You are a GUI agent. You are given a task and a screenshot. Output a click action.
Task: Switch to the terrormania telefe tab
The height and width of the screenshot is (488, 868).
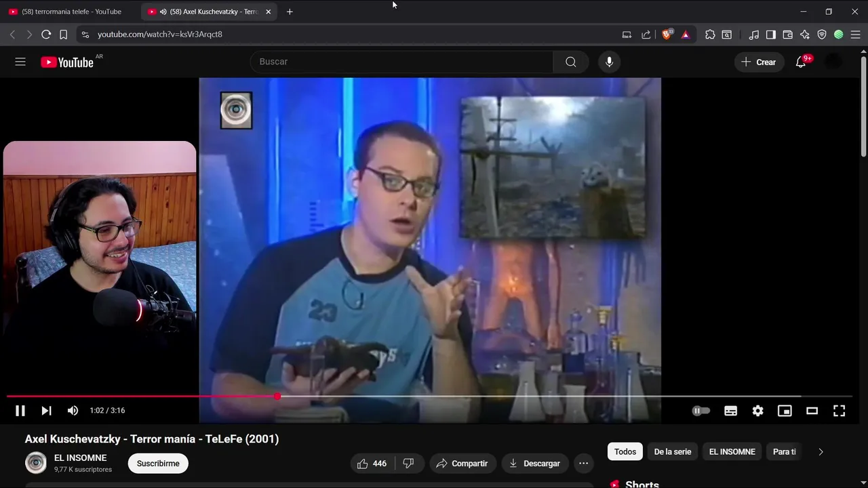click(71, 12)
